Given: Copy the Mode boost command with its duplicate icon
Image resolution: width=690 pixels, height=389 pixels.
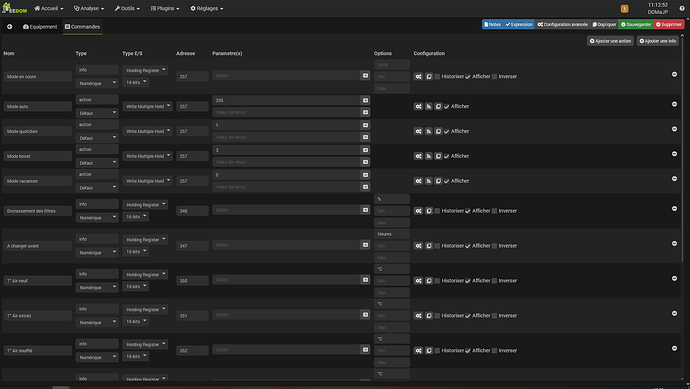Looking at the screenshot, I should coord(438,156).
